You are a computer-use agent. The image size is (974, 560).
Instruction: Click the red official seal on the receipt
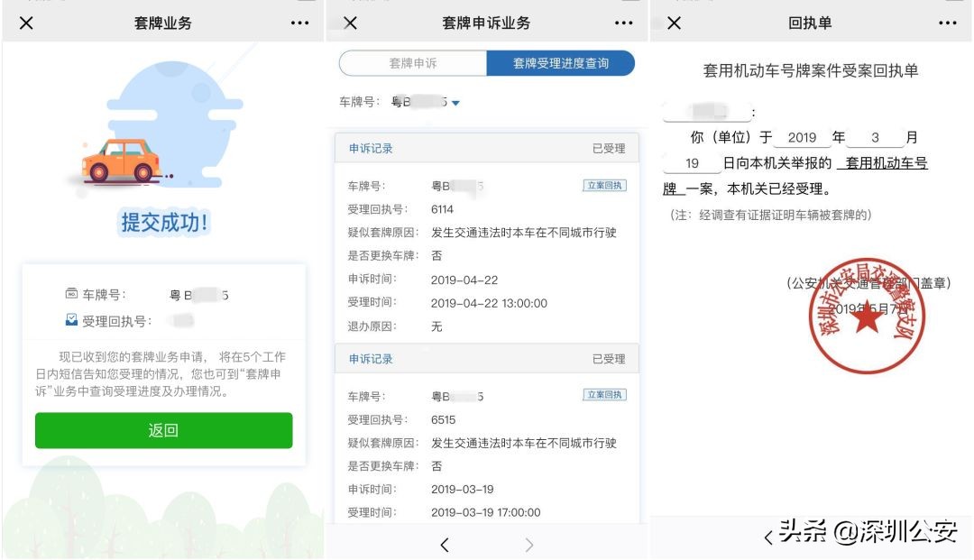pyautogui.click(x=868, y=320)
